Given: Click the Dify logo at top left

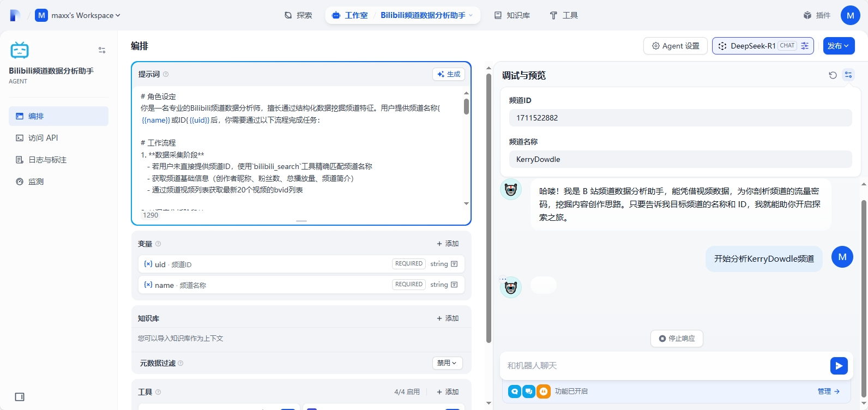Looking at the screenshot, I should click(15, 15).
